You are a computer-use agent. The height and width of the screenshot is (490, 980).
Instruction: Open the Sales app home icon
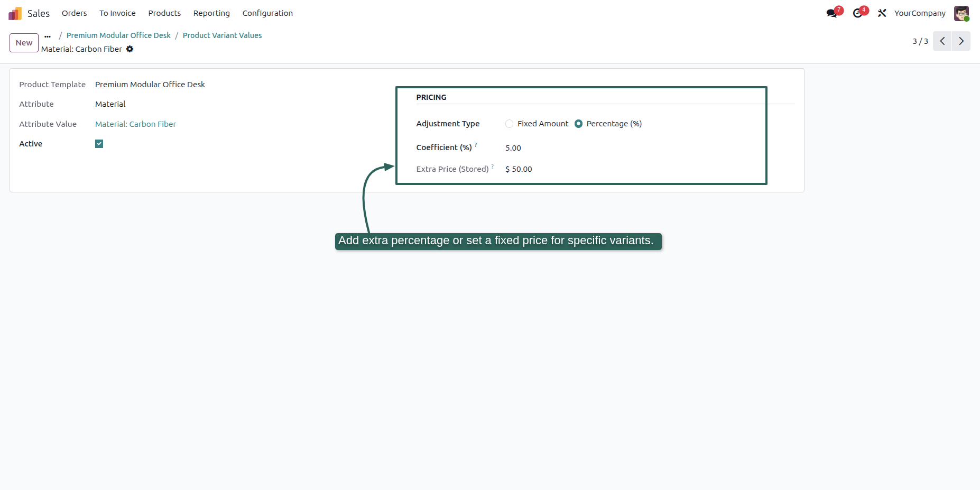pyautogui.click(x=15, y=13)
